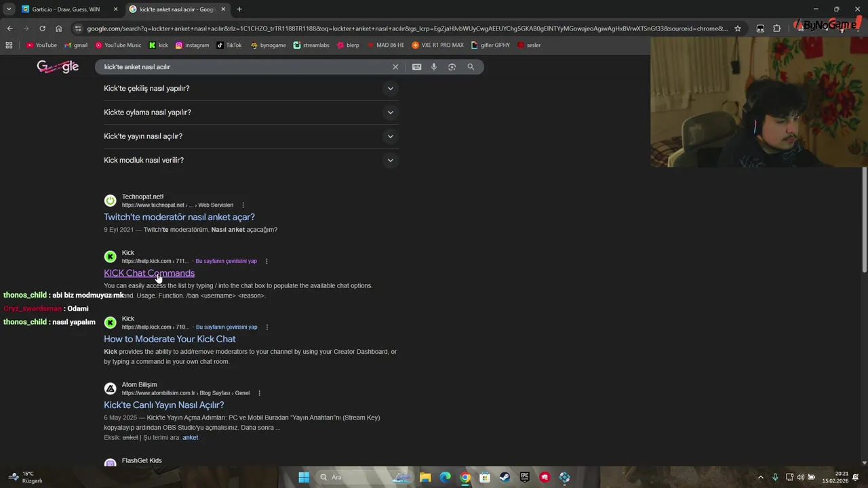
Task: Open the Windows Start menu
Action: coord(304,477)
